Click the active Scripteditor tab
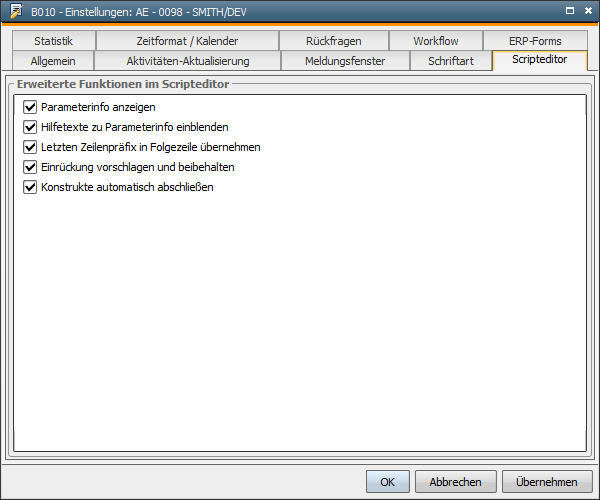This screenshot has height=500, width=600. [539, 60]
